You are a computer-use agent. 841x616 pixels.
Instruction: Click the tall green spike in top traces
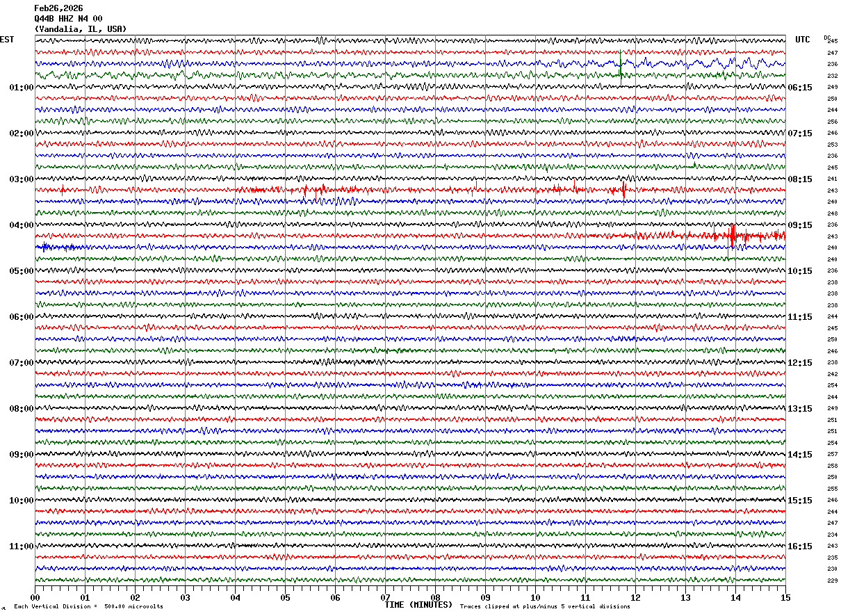click(x=621, y=66)
